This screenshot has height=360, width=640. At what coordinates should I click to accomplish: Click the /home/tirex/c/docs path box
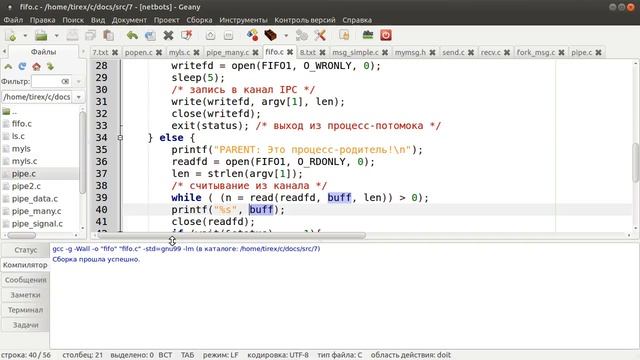point(37,97)
